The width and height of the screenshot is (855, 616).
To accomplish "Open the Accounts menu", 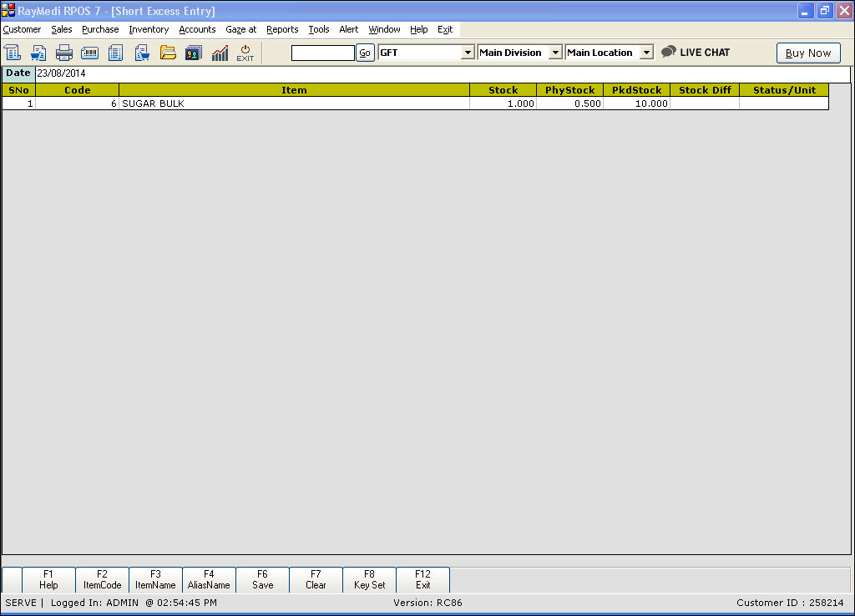I will point(197,29).
